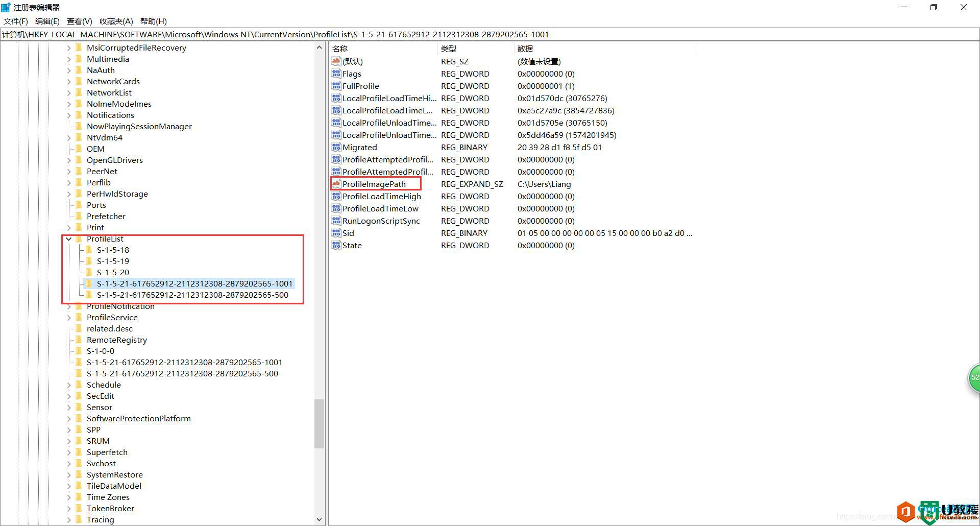Click the State DWORD value icon
The image size is (980, 526).
coord(336,245)
